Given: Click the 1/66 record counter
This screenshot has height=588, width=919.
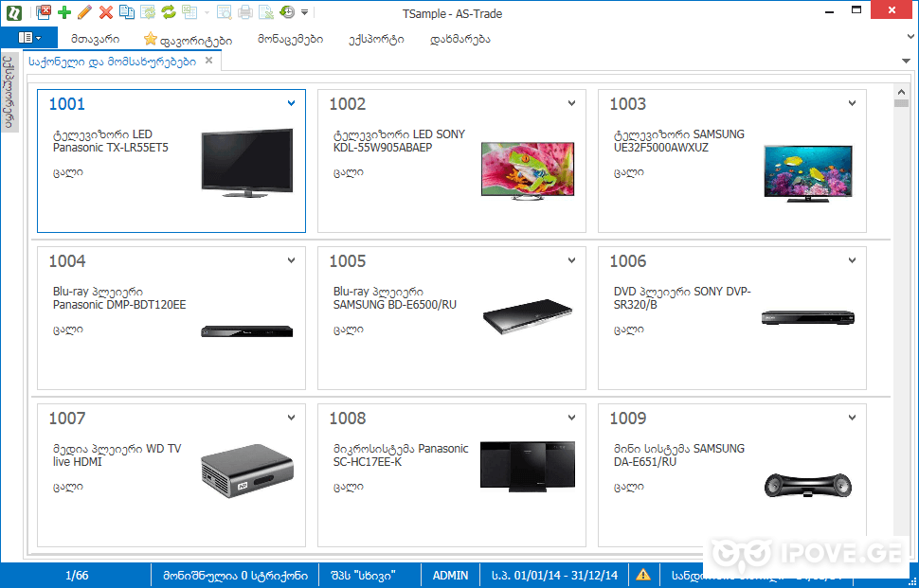Looking at the screenshot, I should point(78,576).
